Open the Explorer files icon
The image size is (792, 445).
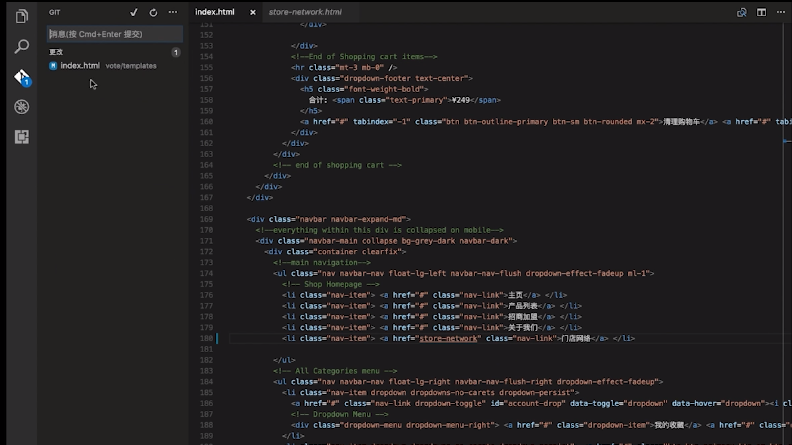[21, 16]
